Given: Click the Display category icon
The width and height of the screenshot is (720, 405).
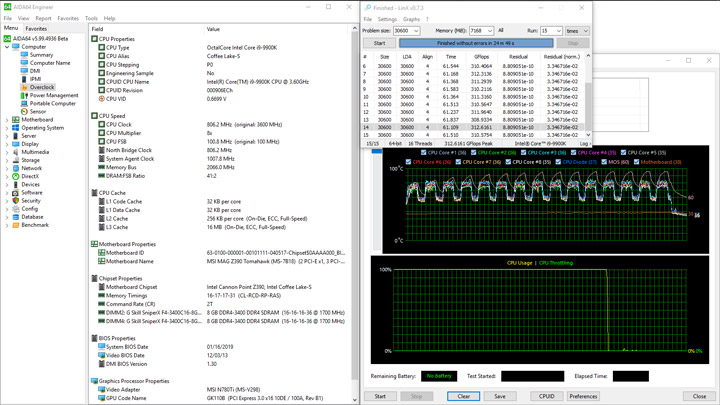Looking at the screenshot, I should click(16, 144).
